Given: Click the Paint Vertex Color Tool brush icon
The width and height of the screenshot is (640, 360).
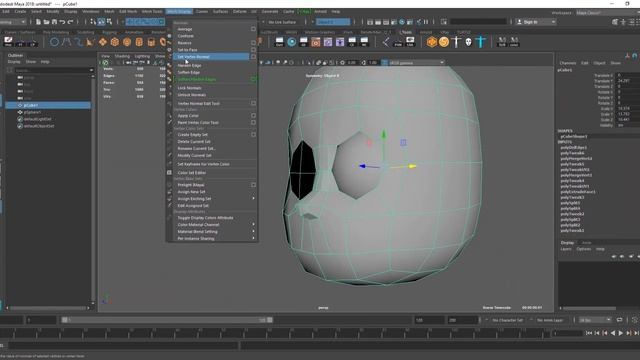Looking at the screenshot, I should pyautogui.click(x=169, y=122).
